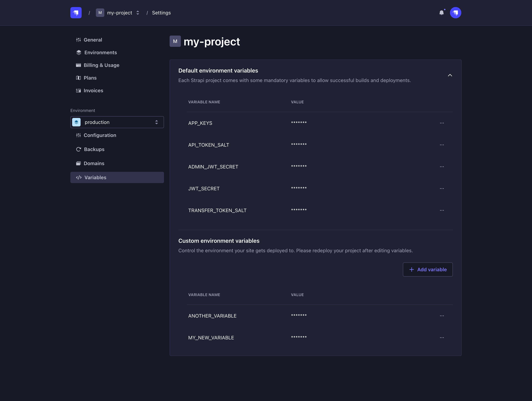
Task: Collapse the Default environment variables section
Action: pos(450,75)
